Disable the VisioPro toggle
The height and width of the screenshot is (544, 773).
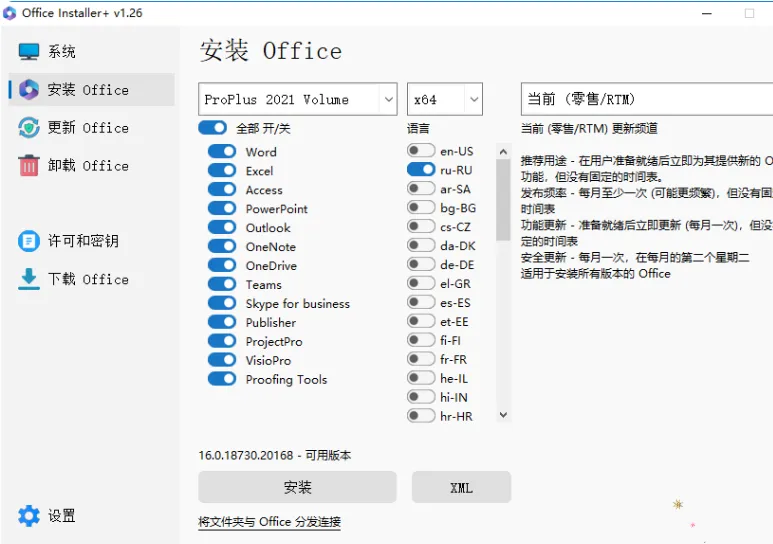(x=222, y=360)
